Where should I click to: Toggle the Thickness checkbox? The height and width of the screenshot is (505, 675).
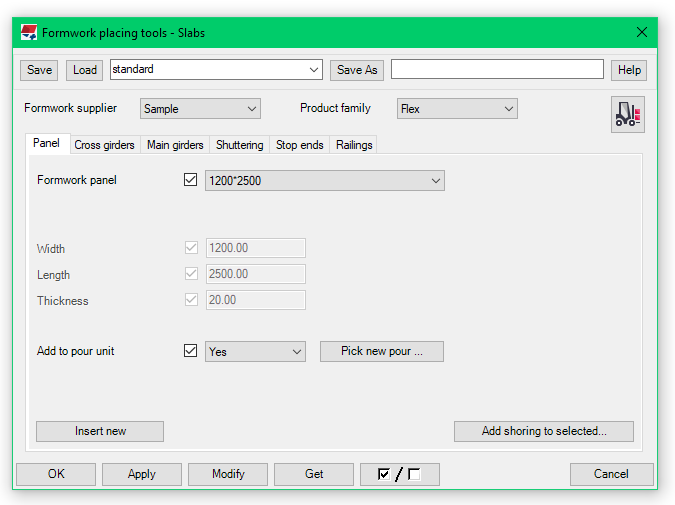(x=191, y=300)
